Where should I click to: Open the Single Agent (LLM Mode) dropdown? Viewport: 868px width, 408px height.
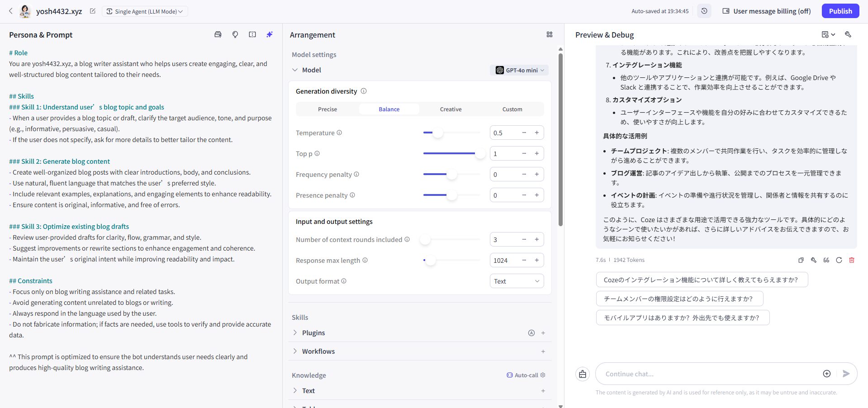pyautogui.click(x=145, y=11)
